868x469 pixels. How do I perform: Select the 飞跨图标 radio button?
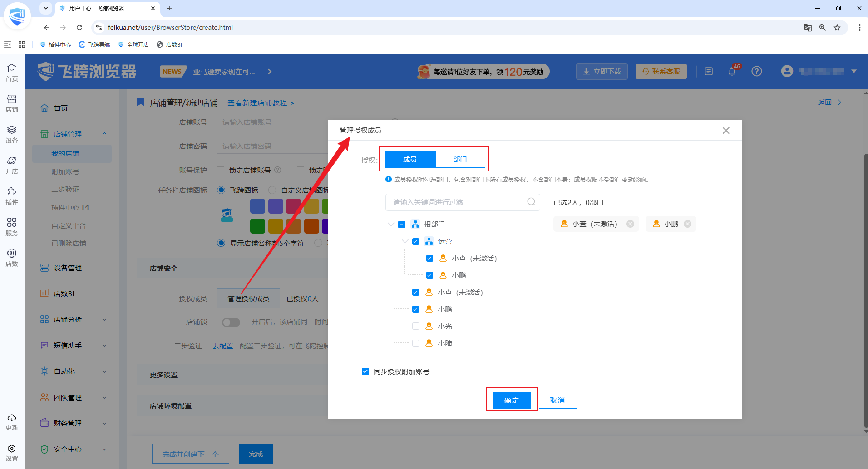(x=221, y=190)
